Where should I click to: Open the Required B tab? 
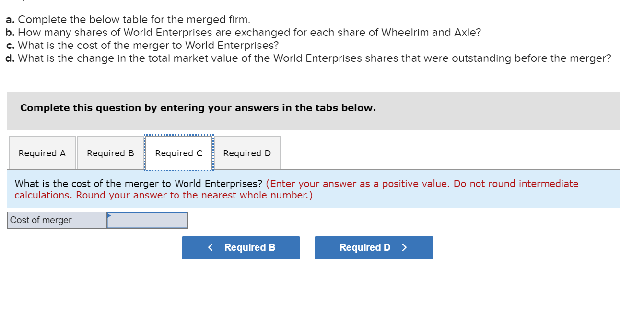coord(110,152)
